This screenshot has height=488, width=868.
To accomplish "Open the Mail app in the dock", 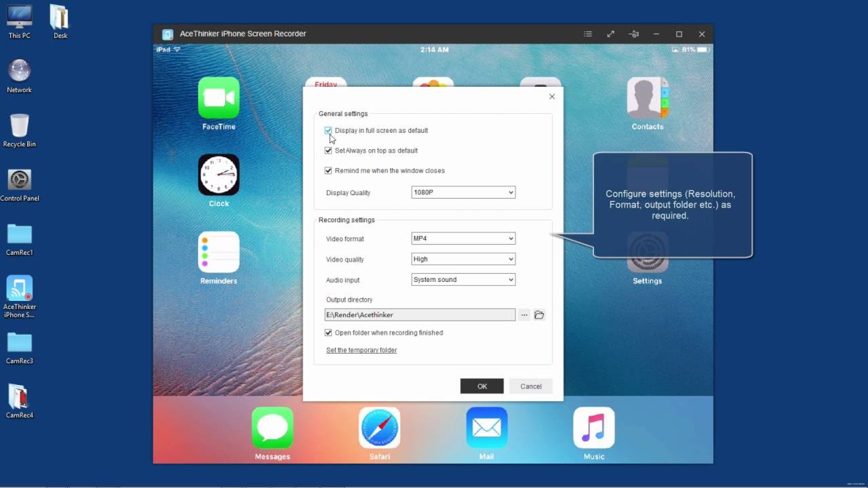I will [487, 428].
